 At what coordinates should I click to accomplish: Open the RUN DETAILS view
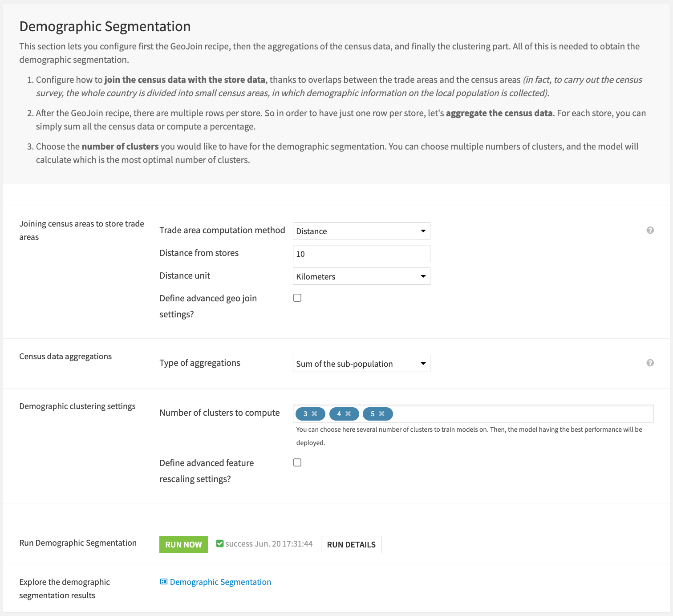[x=351, y=544]
